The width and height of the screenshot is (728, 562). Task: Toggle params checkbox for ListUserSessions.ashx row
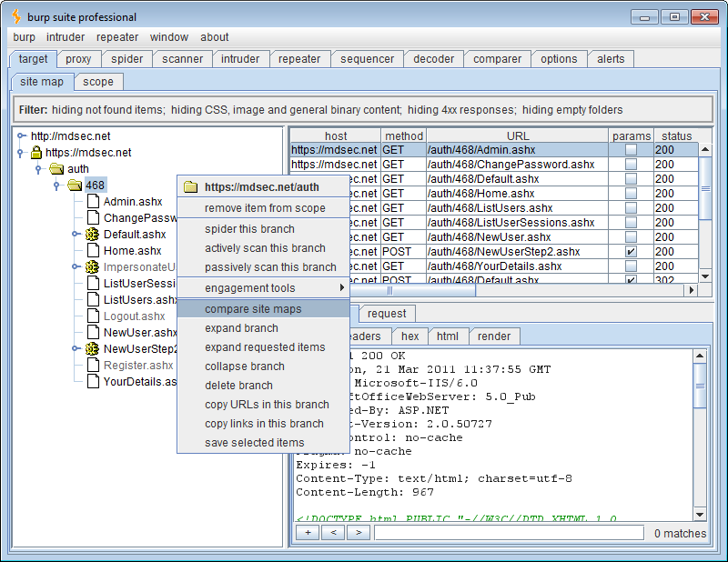pyautogui.click(x=631, y=222)
